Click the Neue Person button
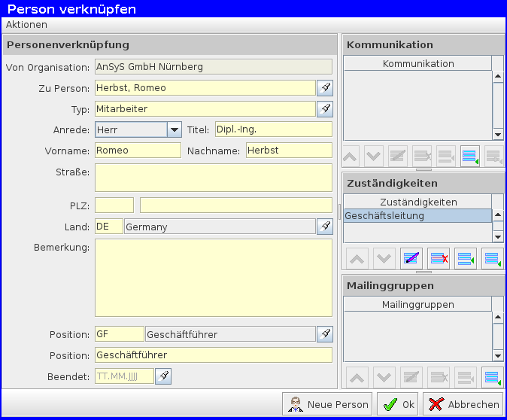507x420 pixels. pos(328,404)
